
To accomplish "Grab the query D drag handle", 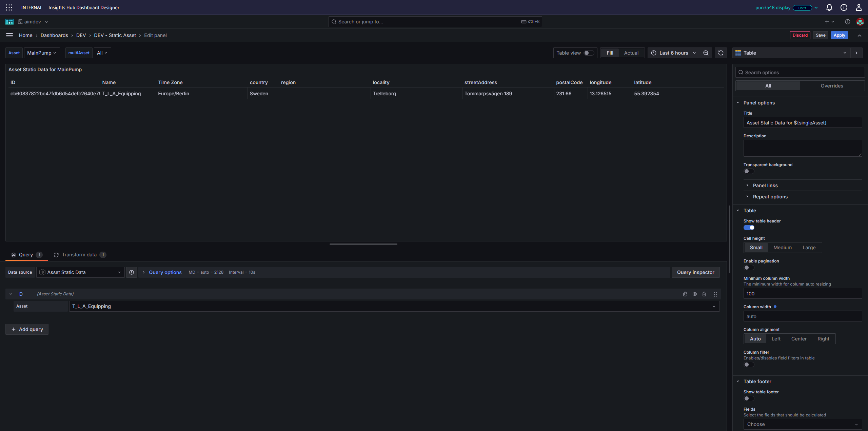I will [715, 294].
